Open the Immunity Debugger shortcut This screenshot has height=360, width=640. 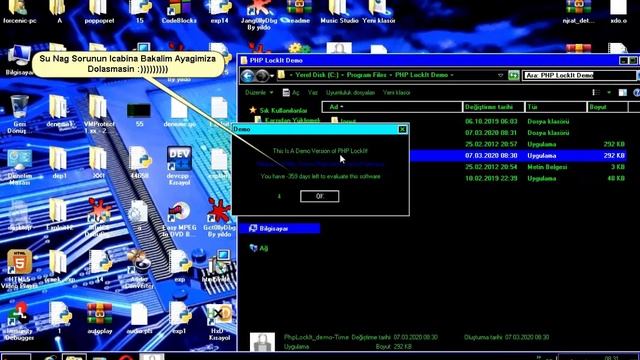[x=19, y=322]
